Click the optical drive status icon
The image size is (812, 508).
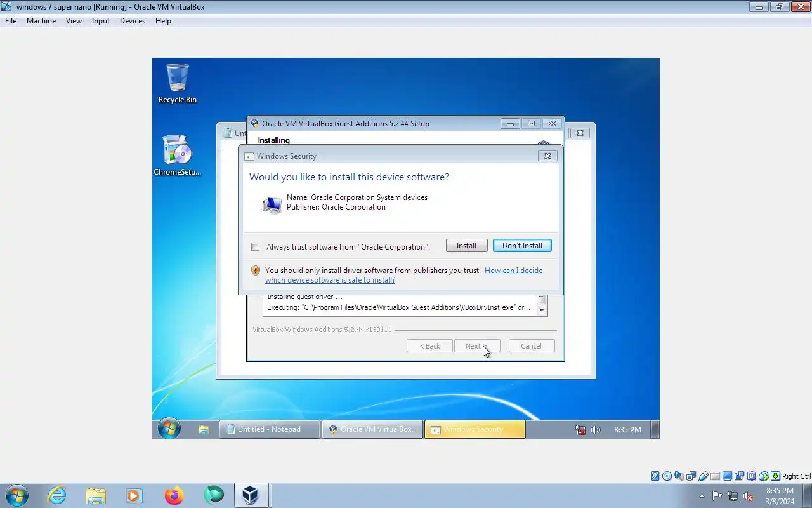pos(667,476)
